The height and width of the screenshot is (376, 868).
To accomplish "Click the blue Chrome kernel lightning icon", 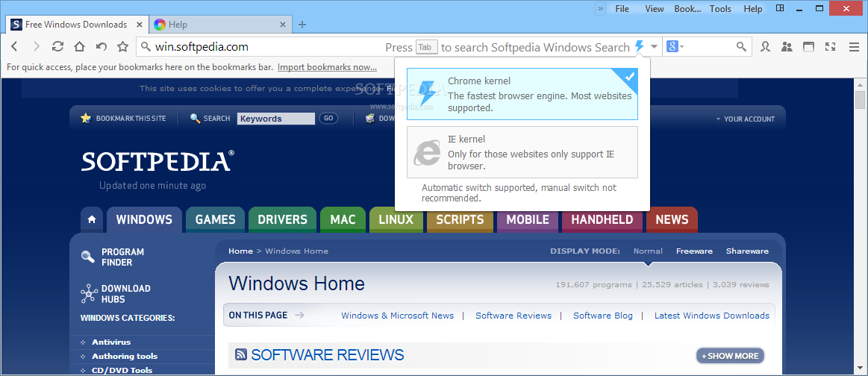I will [428, 93].
